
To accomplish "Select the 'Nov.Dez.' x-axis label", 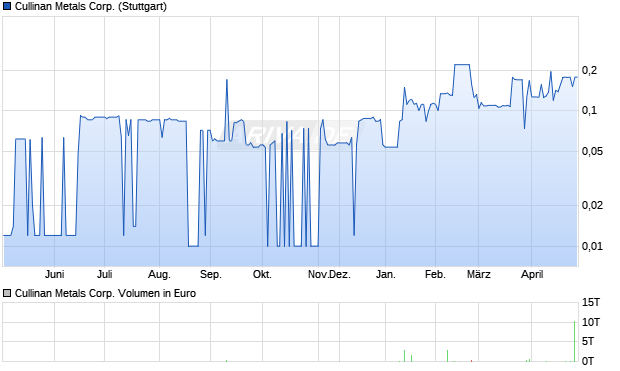I will (x=329, y=274).
